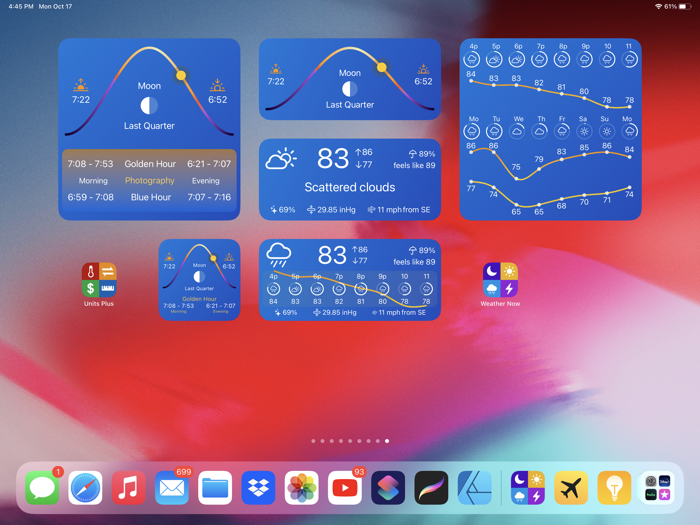Tap "11 mph from SE" in hourly widget
The width and height of the screenshot is (700, 525).
(x=399, y=312)
